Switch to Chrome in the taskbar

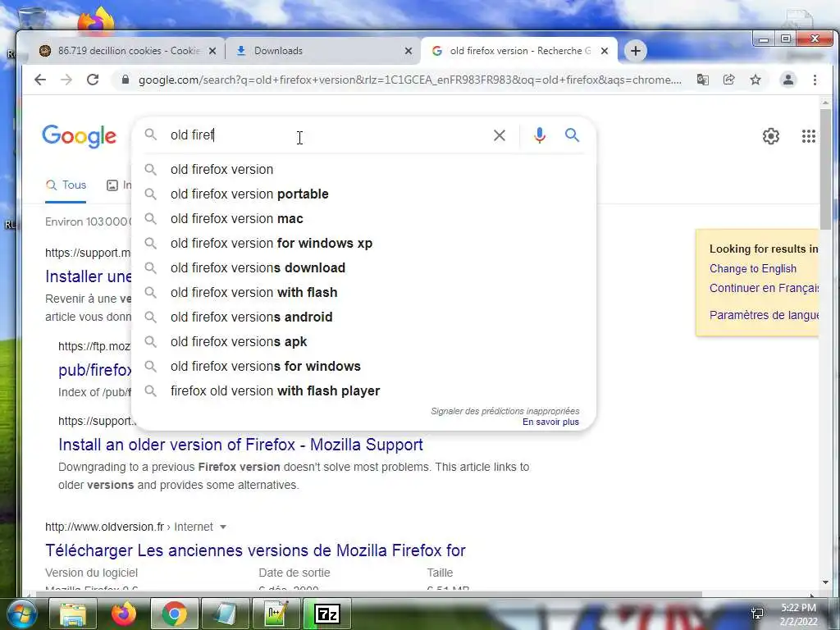click(175, 614)
